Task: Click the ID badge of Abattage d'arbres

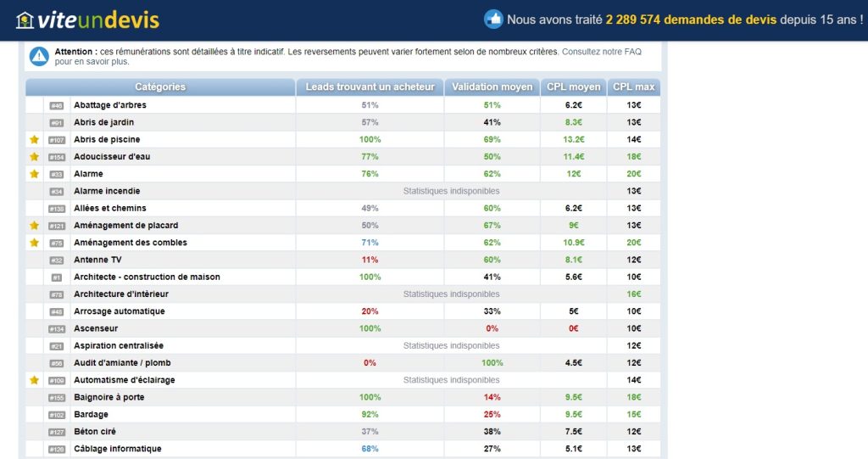Action: point(57,105)
